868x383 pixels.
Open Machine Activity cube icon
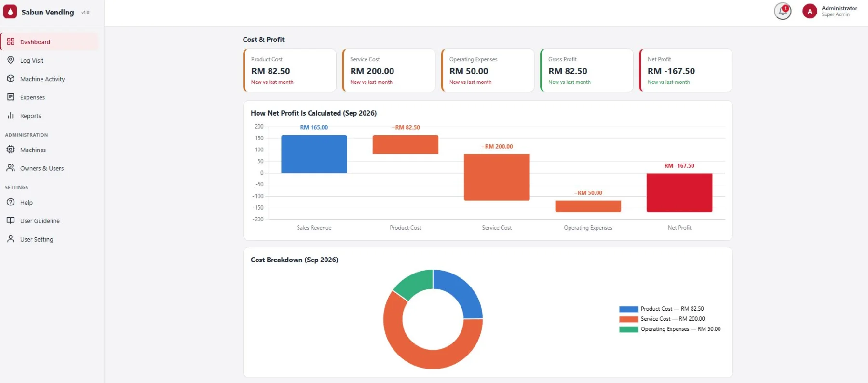pos(11,79)
